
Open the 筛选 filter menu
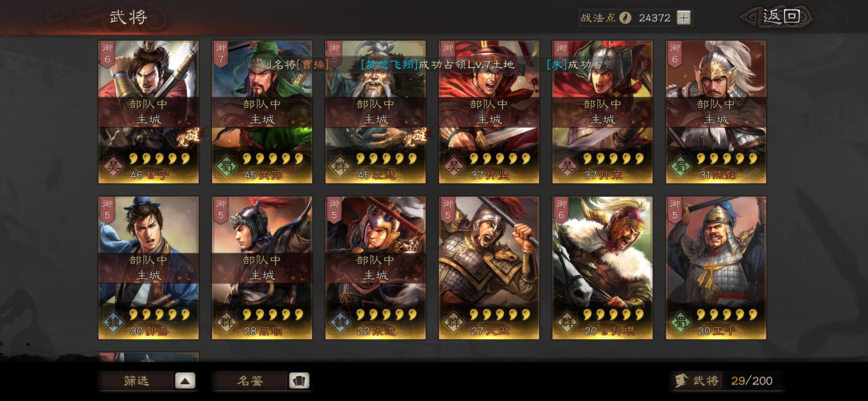[x=136, y=381]
